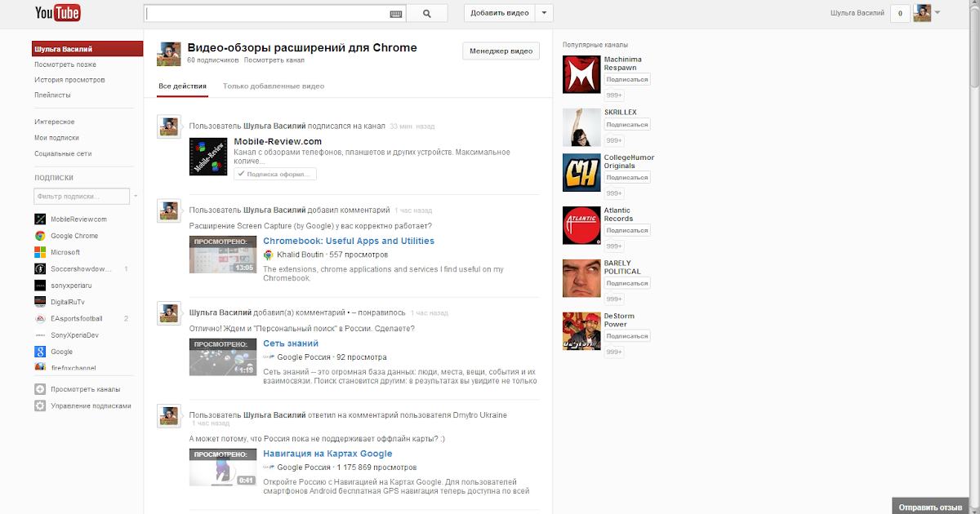
Task: Open the Machinima Respawn channel logo
Action: pyautogui.click(x=581, y=74)
